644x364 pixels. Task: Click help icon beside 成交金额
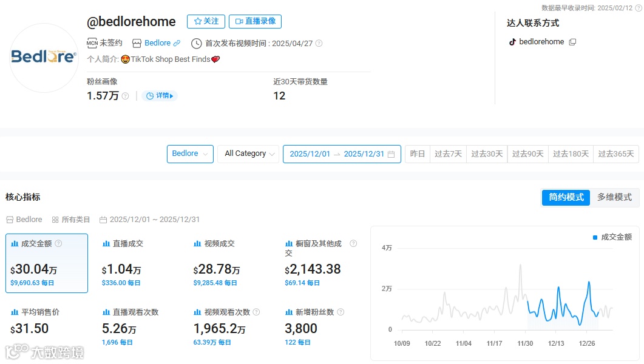pos(59,243)
